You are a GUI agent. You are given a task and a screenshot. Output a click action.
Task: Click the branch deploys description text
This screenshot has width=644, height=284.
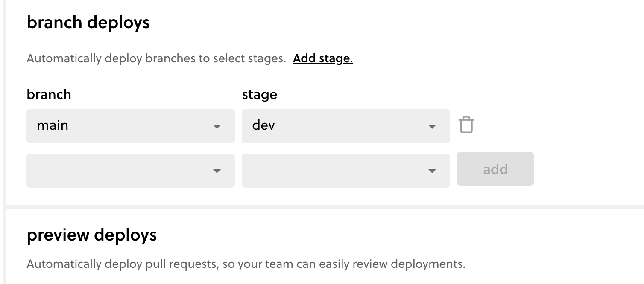156,58
